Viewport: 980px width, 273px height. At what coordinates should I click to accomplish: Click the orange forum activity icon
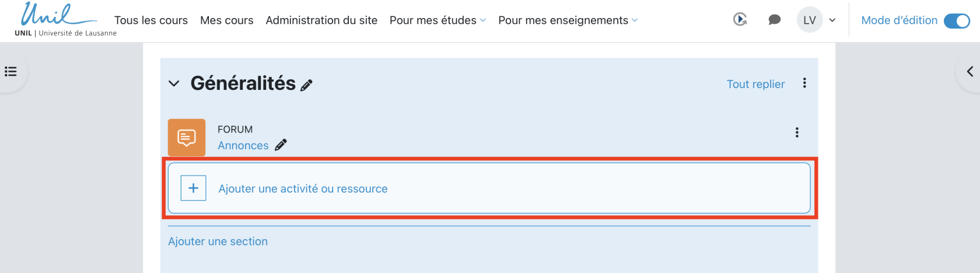(187, 138)
